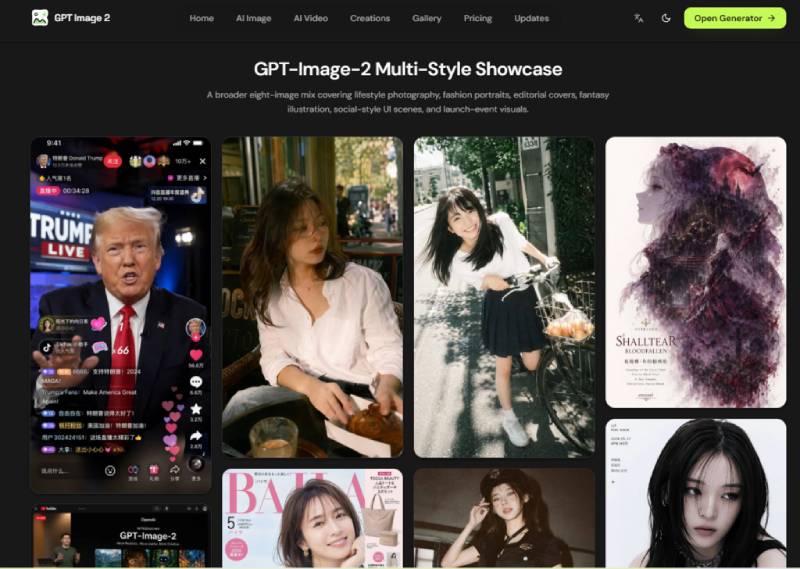800x569 pixels.
Task: Open the BAILA magazine cover image
Action: point(312,518)
